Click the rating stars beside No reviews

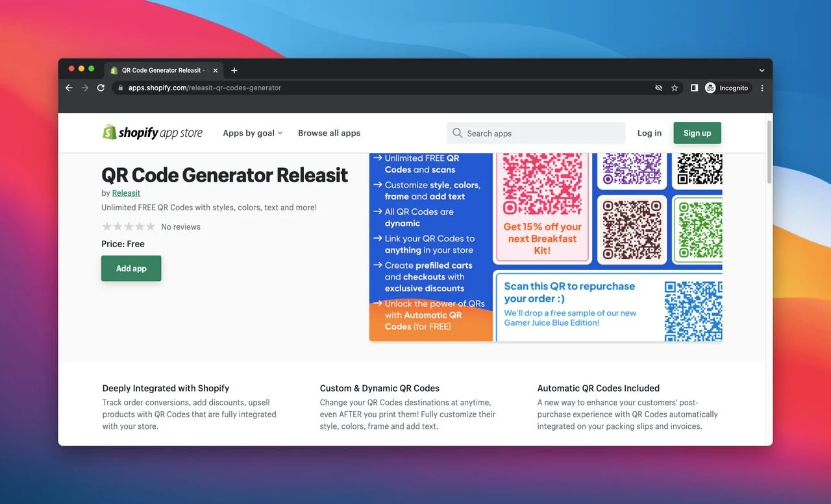point(129,226)
